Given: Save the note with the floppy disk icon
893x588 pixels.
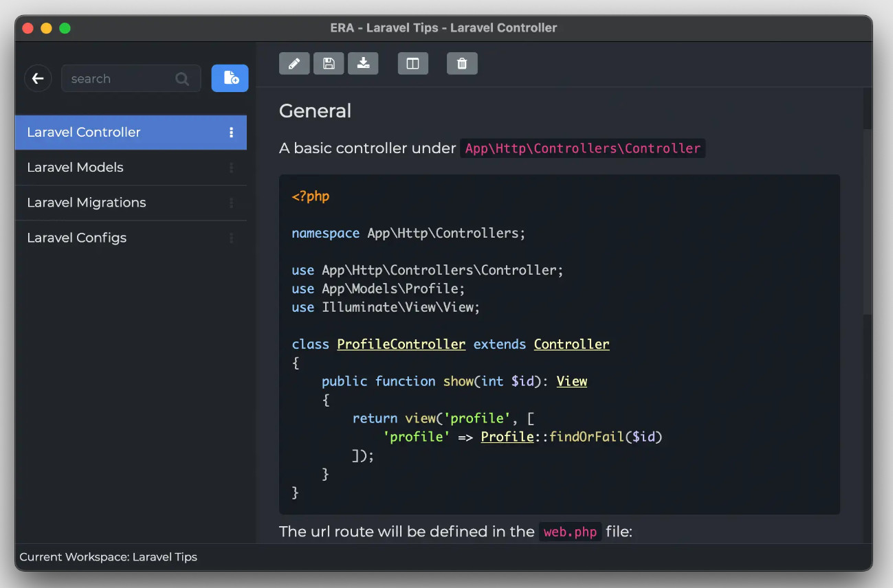Looking at the screenshot, I should tap(329, 63).
